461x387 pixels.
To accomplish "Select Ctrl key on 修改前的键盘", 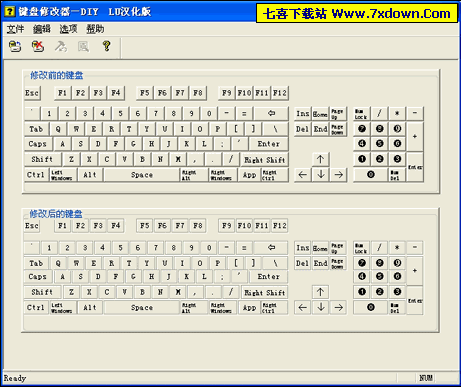I will [x=36, y=175].
